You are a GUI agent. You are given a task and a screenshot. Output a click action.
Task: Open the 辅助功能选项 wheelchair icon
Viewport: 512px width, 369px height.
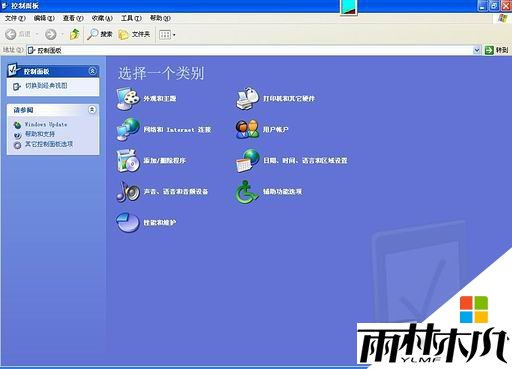tap(247, 191)
